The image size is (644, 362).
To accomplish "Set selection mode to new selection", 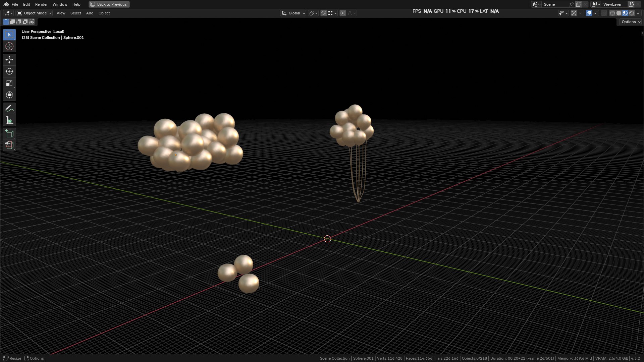I will (x=6, y=22).
